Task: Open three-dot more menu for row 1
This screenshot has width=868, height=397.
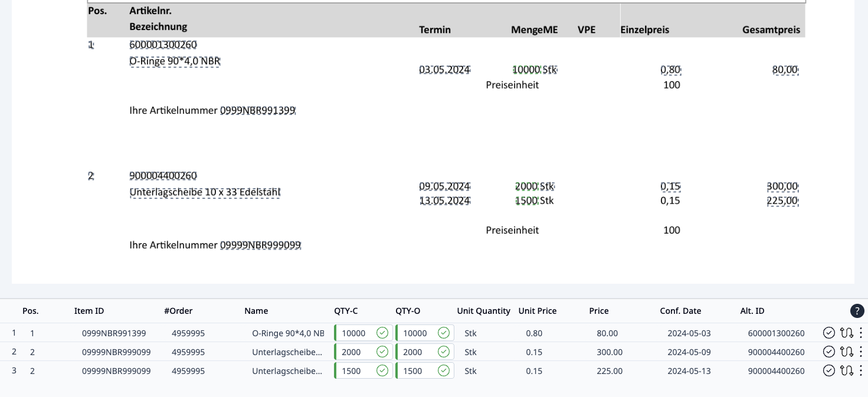Action: pyautogui.click(x=861, y=333)
